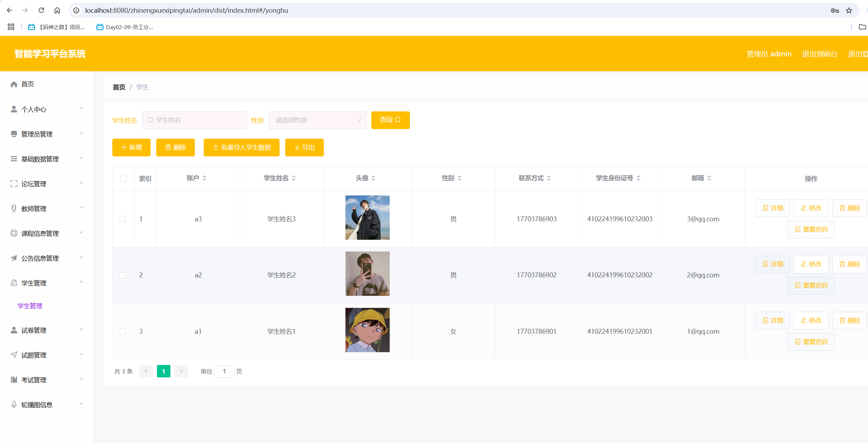868x443 pixels.
Task: Click the 个人中心 person icon
Action: [x=14, y=109]
